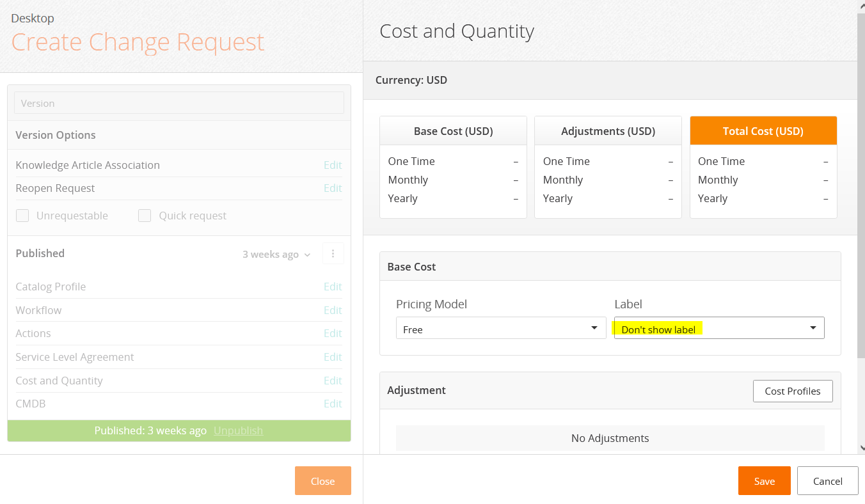Screen dimensions: 865x504
Task: Click the scrollbar down arrow on right panel
Action: point(861,448)
